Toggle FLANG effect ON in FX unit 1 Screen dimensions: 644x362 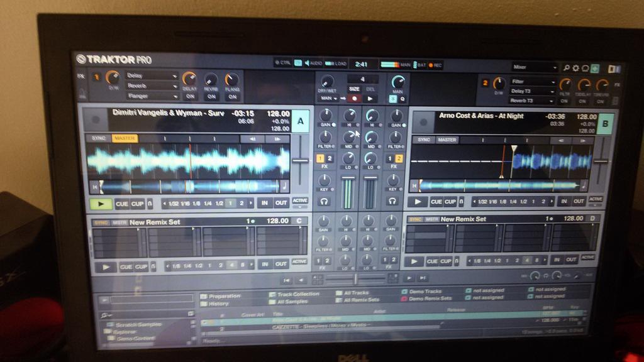233,97
